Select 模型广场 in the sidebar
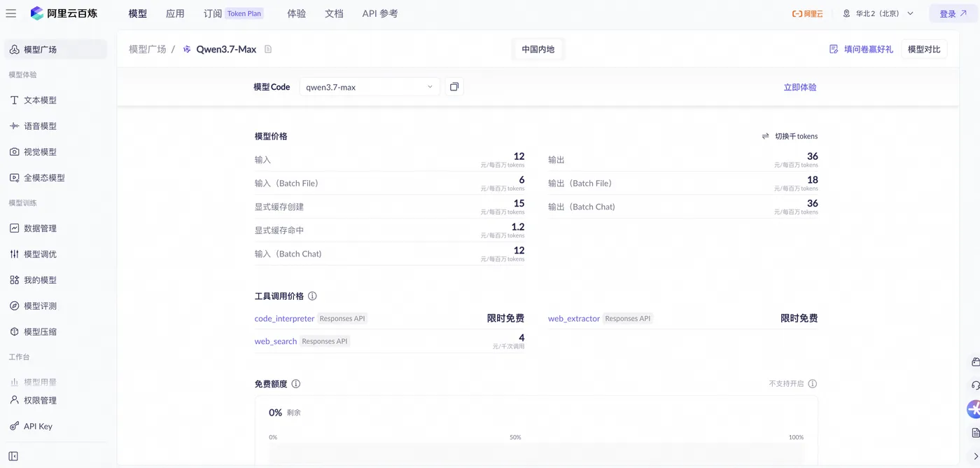 coord(56,50)
